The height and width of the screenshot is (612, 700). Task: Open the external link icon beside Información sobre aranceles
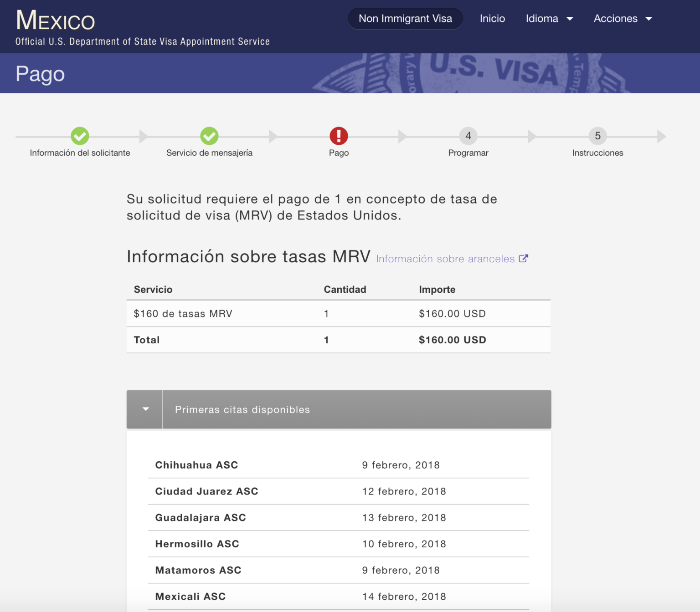click(524, 258)
